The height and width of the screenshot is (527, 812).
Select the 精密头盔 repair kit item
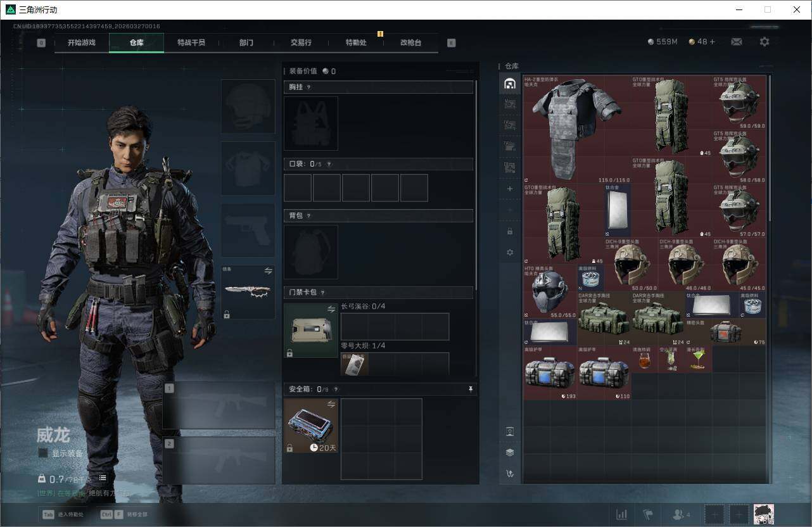pos(725,332)
